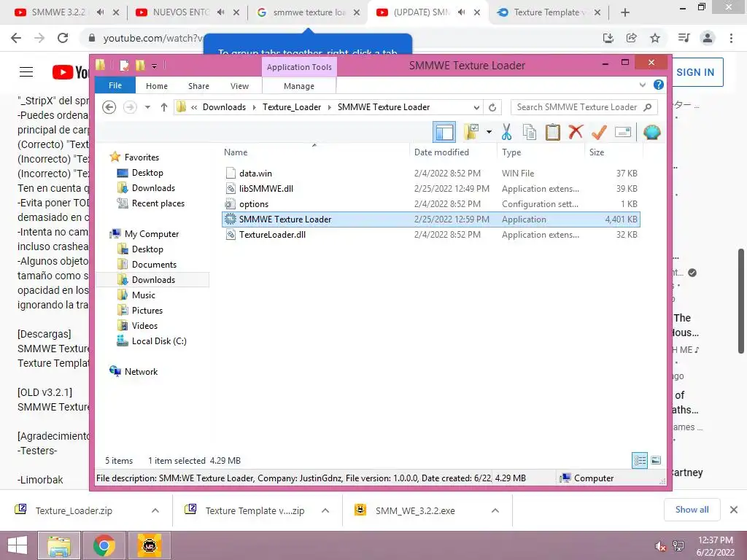
Task: Open the File ribbon tab
Action: (x=115, y=85)
